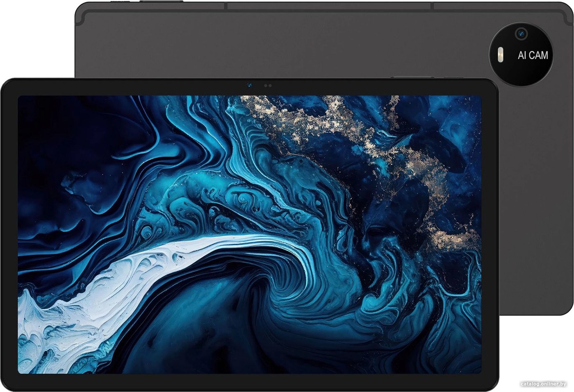
Task: Click the side button peeking above front tablet
Action: [412, 77]
